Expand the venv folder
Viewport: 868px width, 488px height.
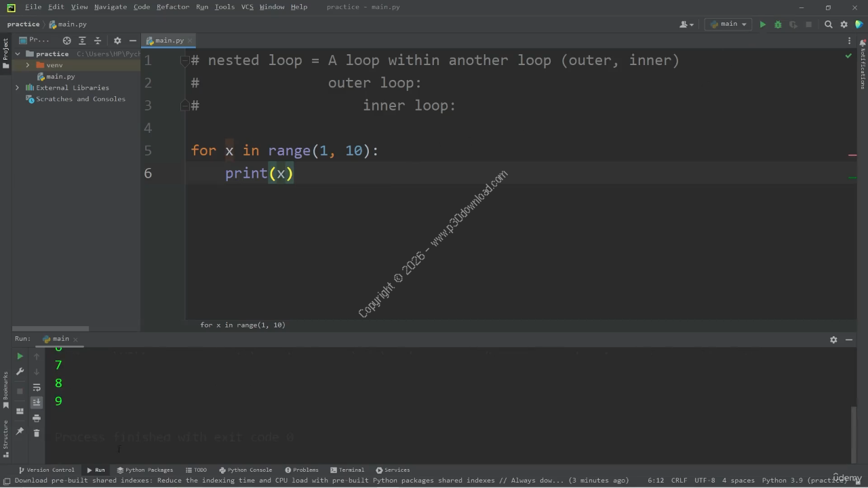[28, 65]
